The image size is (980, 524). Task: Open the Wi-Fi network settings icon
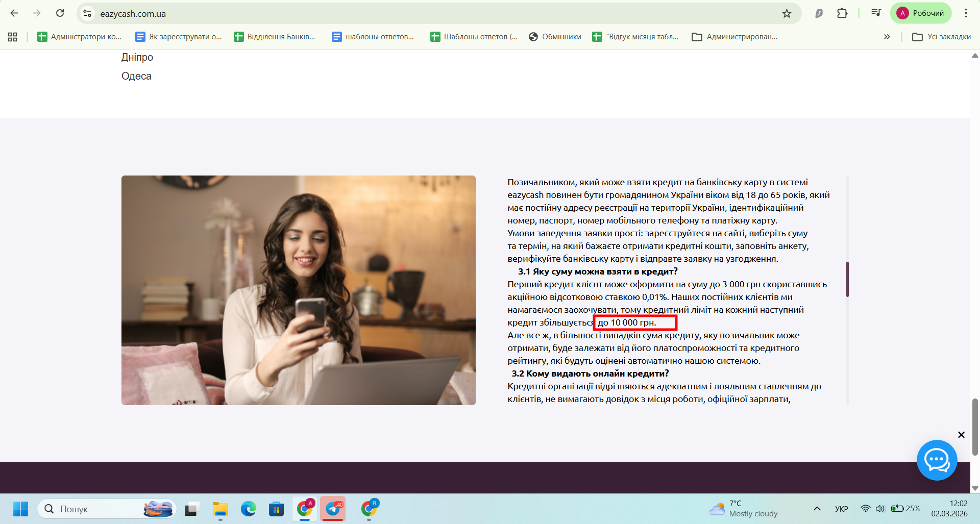pyautogui.click(x=865, y=509)
